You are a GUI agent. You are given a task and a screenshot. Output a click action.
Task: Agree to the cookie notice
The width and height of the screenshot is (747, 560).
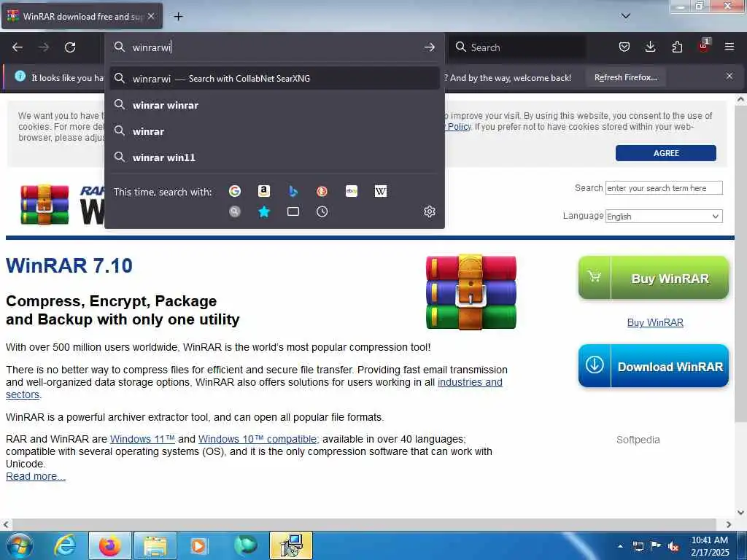click(665, 153)
